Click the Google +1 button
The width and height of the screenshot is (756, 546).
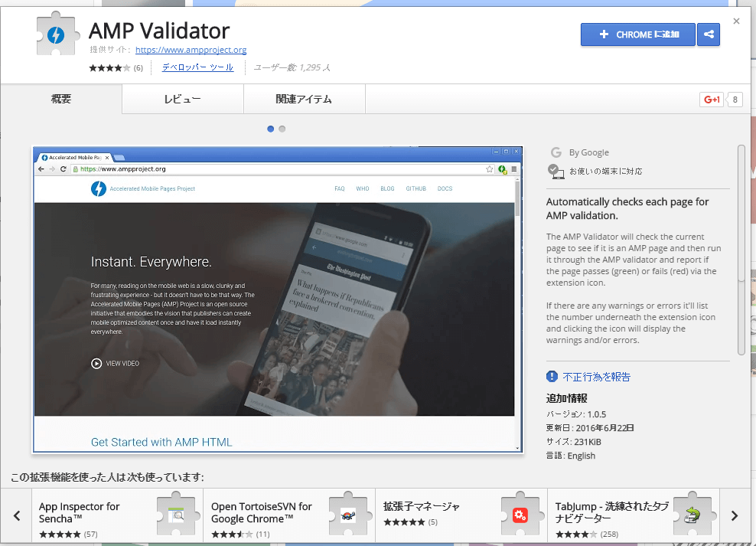[x=712, y=100]
